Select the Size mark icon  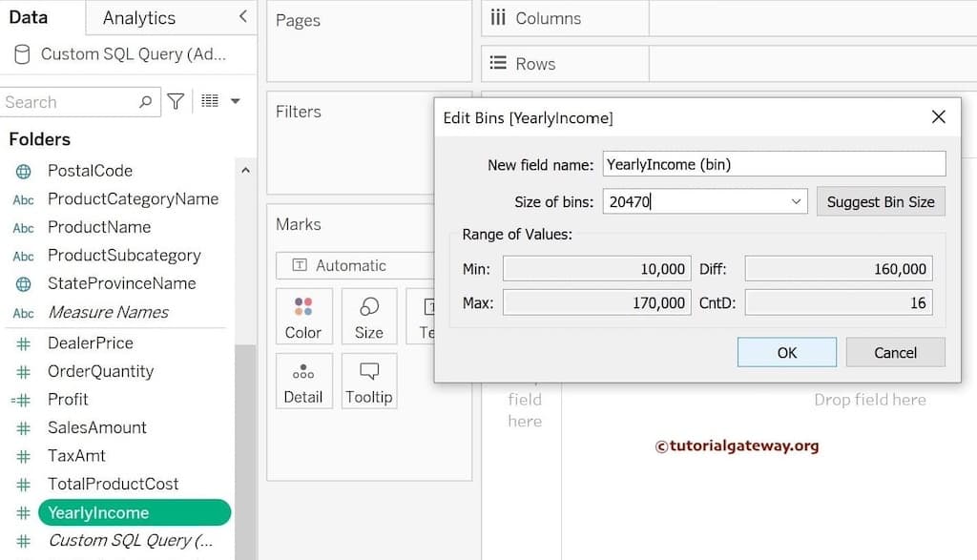coord(368,316)
